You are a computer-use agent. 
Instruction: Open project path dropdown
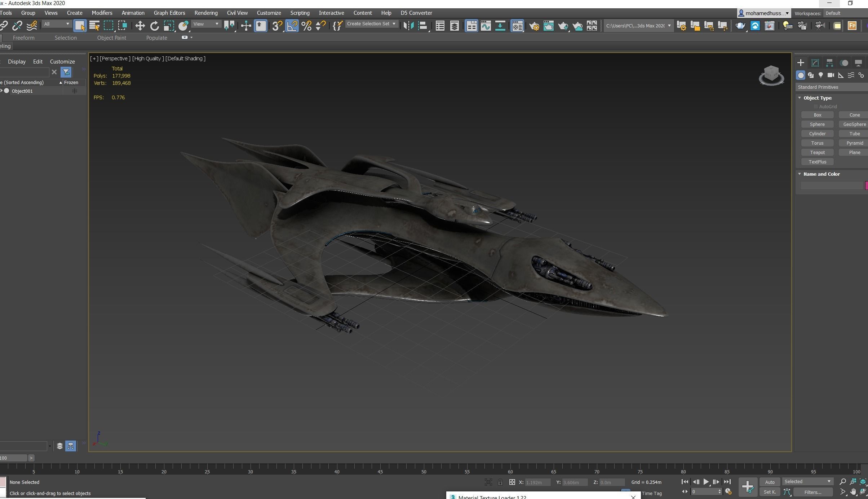638,26
